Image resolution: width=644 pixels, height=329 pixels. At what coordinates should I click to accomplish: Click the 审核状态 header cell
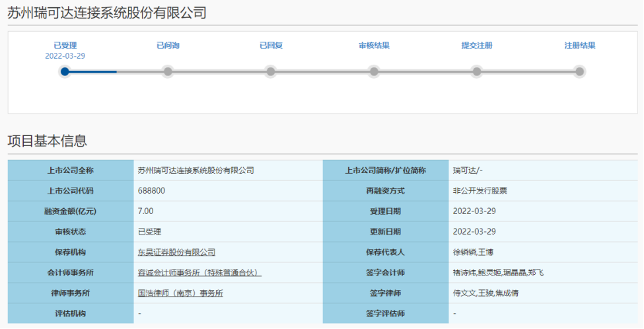(x=71, y=232)
